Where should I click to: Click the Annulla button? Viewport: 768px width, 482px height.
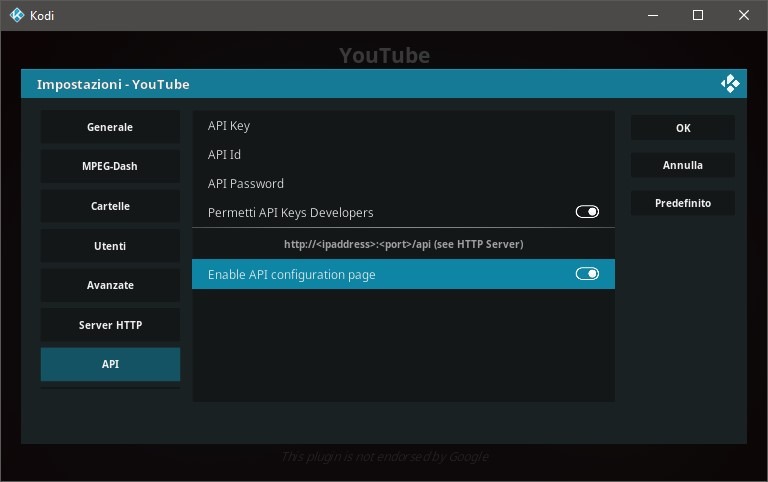point(683,165)
